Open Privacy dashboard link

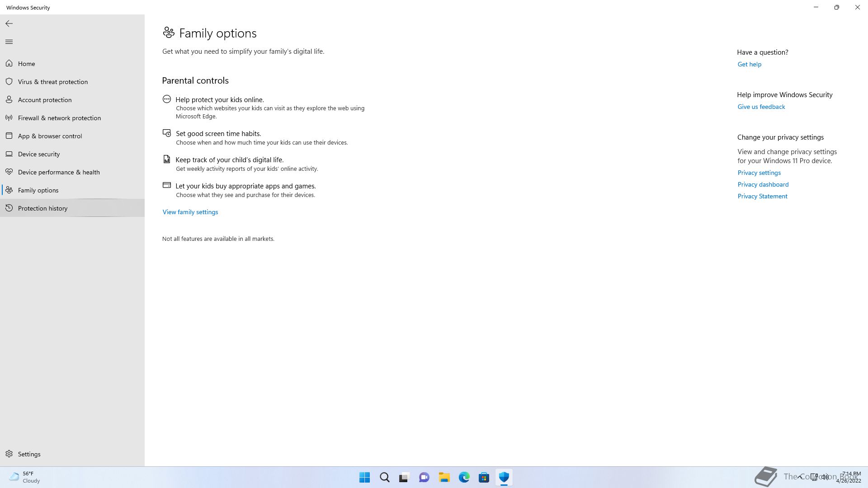[763, 184]
